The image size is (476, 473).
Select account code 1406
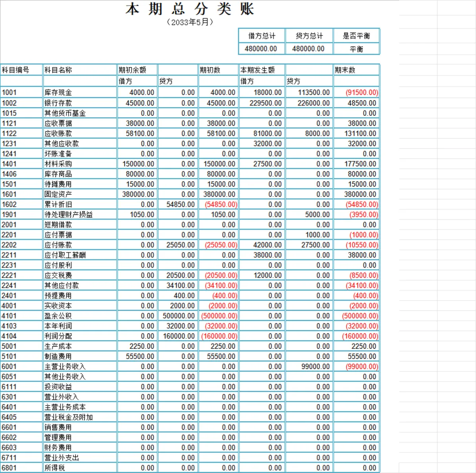point(9,174)
